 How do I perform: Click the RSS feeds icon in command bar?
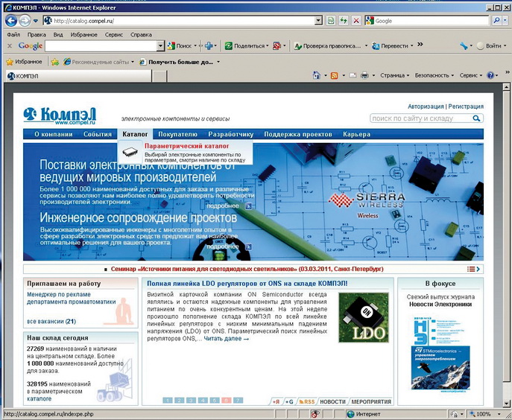[335, 75]
